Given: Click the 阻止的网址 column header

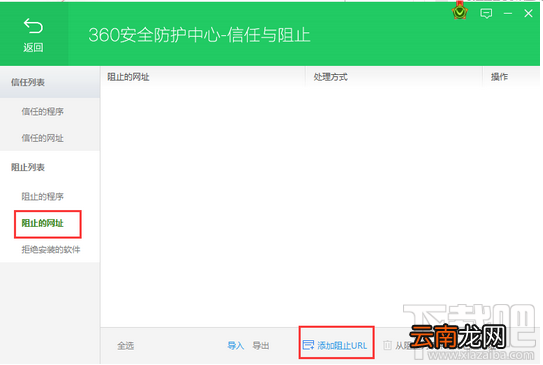Looking at the screenshot, I should 128,77.
